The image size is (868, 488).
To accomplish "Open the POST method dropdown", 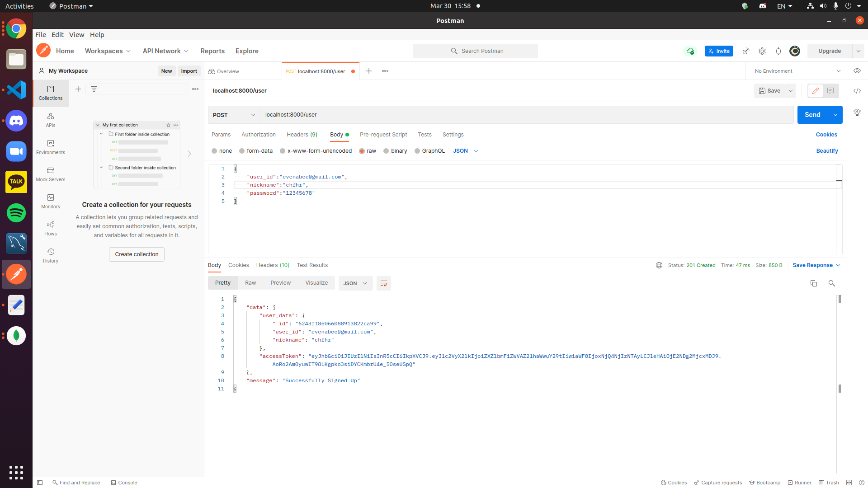I will point(234,115).
